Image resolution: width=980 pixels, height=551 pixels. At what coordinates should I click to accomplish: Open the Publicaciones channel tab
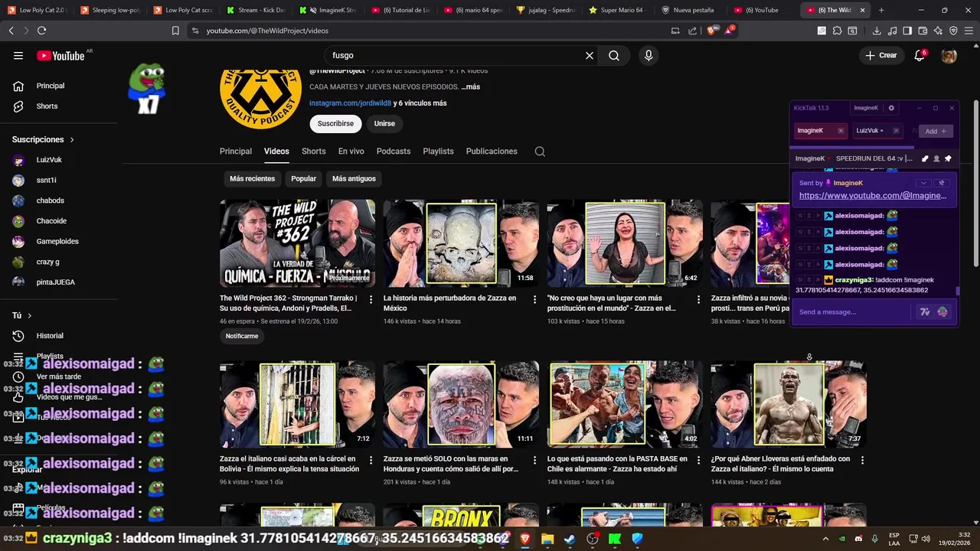[492, 152]
